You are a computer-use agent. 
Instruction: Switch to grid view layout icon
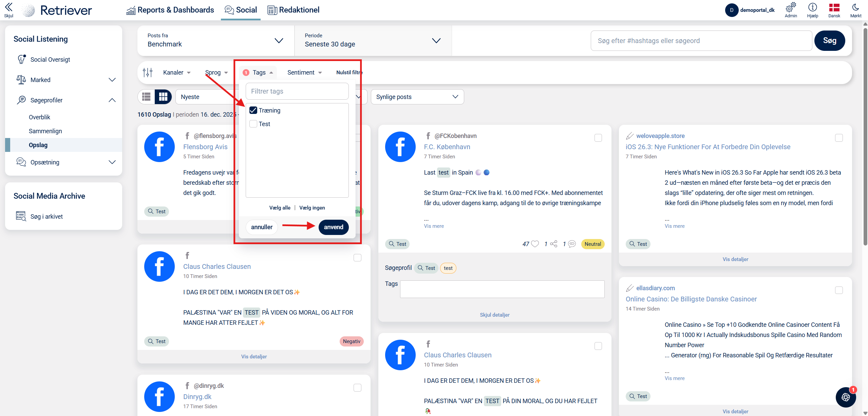163,97
